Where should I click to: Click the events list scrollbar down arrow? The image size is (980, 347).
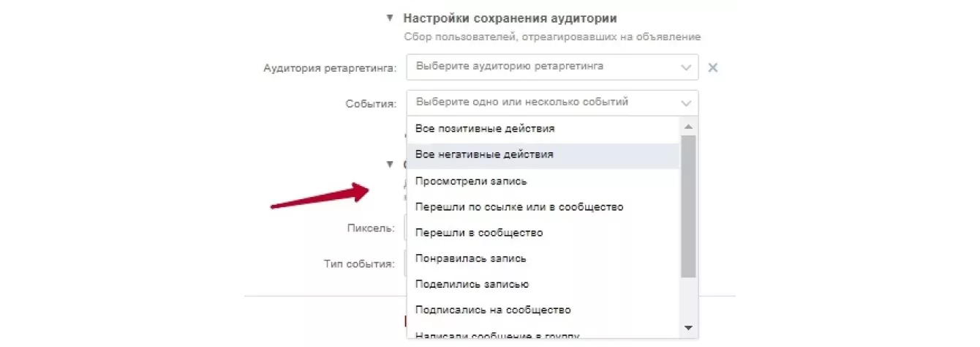(x=687, y=327)
